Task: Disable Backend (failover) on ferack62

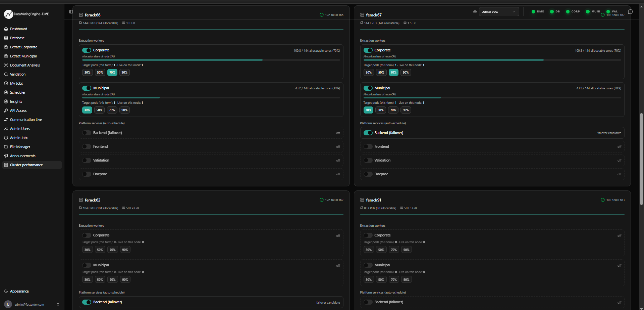Action: [87, 302]
